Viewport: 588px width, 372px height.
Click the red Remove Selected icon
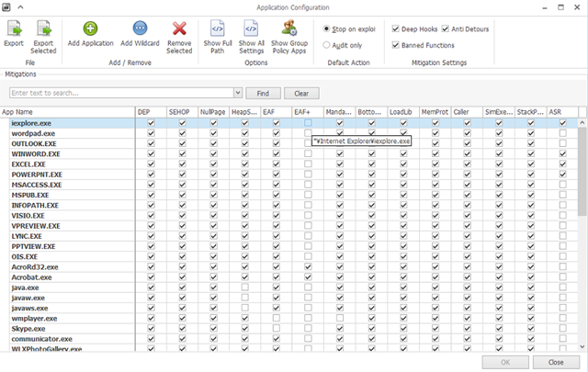coord(179,28)
